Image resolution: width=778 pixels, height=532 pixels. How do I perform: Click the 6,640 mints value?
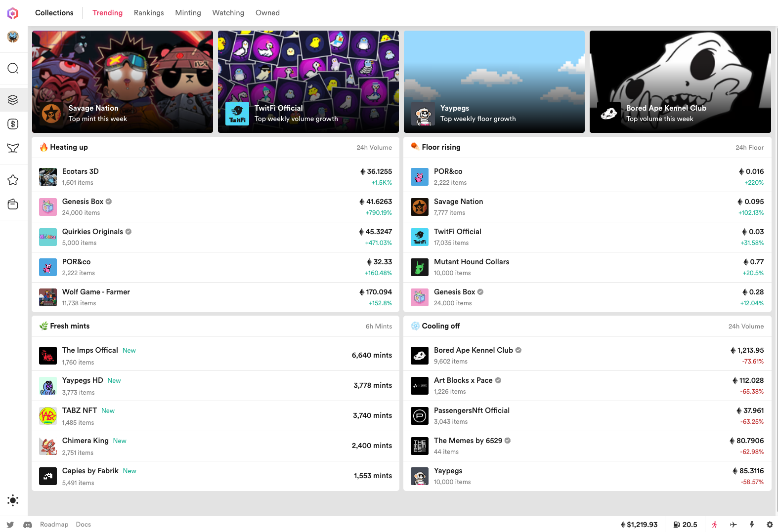point(372,355)
